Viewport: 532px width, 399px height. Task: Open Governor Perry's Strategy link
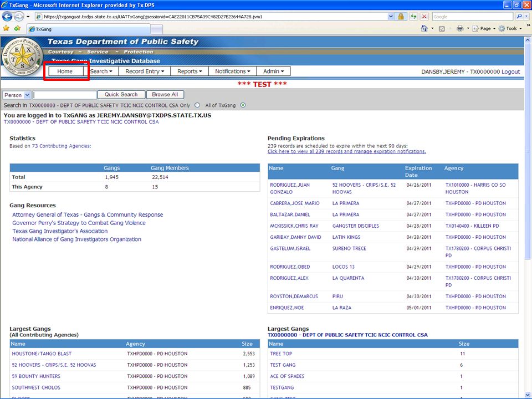point(79,223)
